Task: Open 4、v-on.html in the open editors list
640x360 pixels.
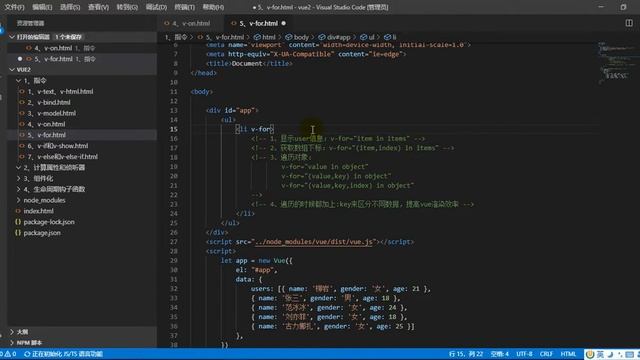Action: [82, 48]
